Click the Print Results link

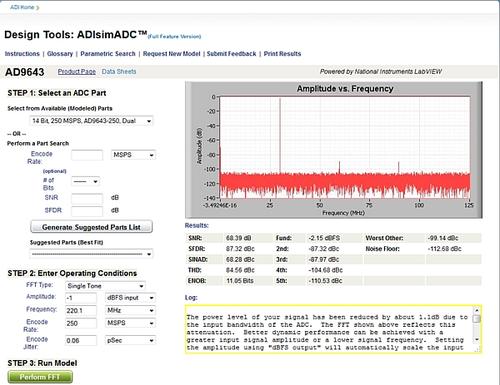point(282,54)
